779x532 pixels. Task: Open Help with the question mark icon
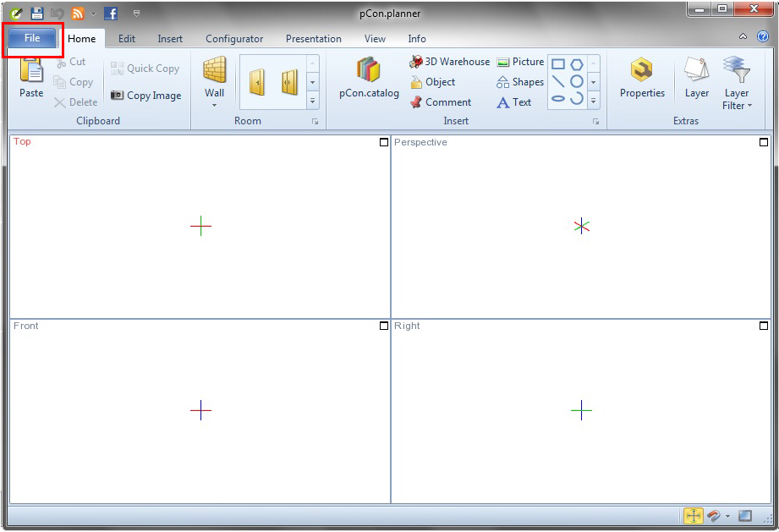pyautogui.click(x=763, y=36)
